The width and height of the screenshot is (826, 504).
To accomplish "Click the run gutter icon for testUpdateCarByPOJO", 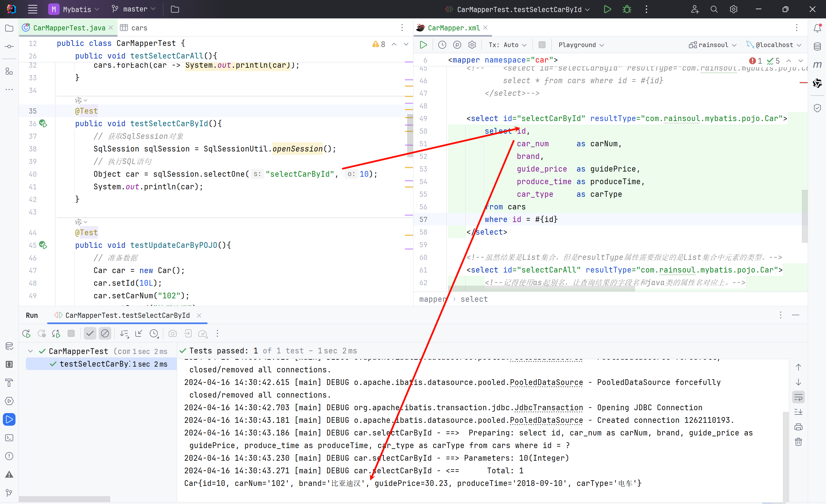I will click(x=43, y=245).
